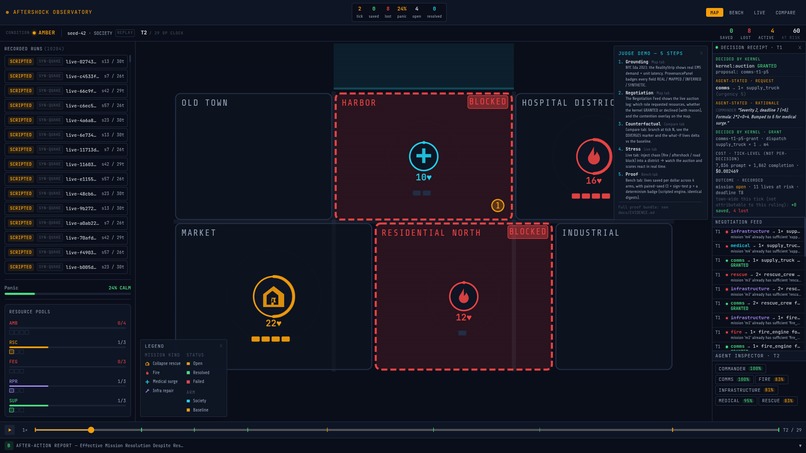Click the Panic 24% CALM progress bar
This screenshot has height=453, width=806.
(67, 294)
